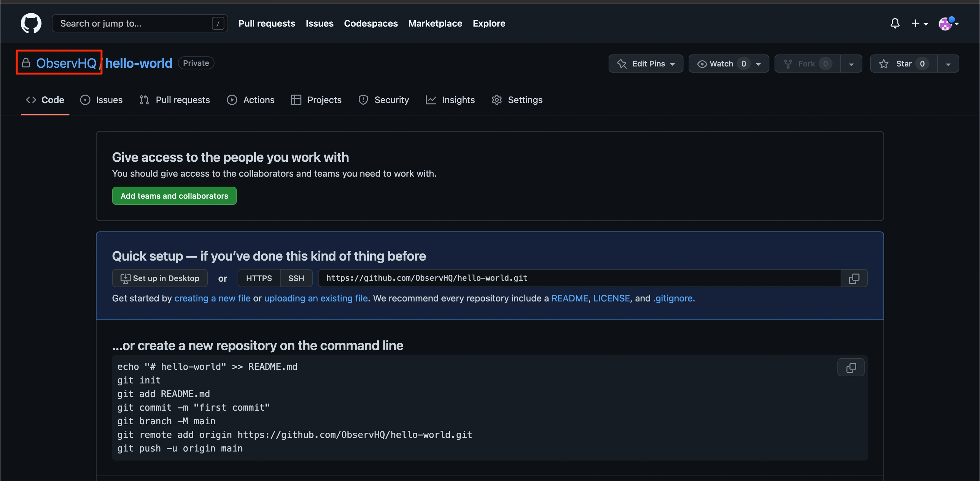This screenshot has height=481, width=980.
Task: Click the GitHub Octocat logo
Action: (x=31, y=23)
